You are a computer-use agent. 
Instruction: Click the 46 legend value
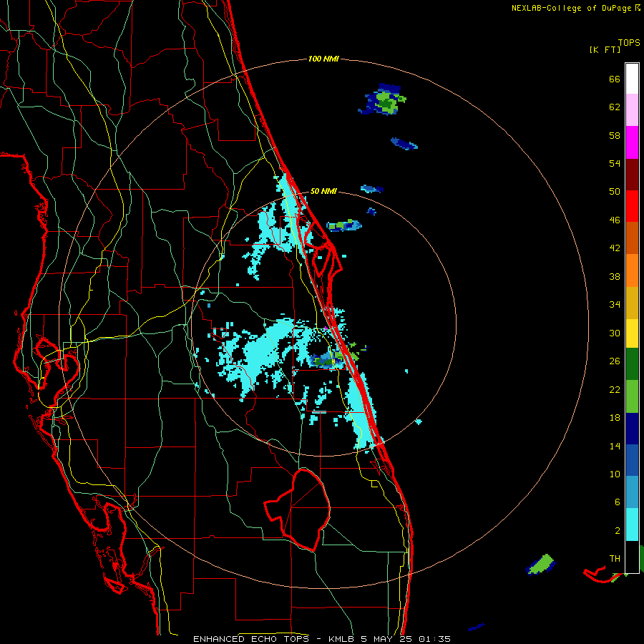point(615,220)
